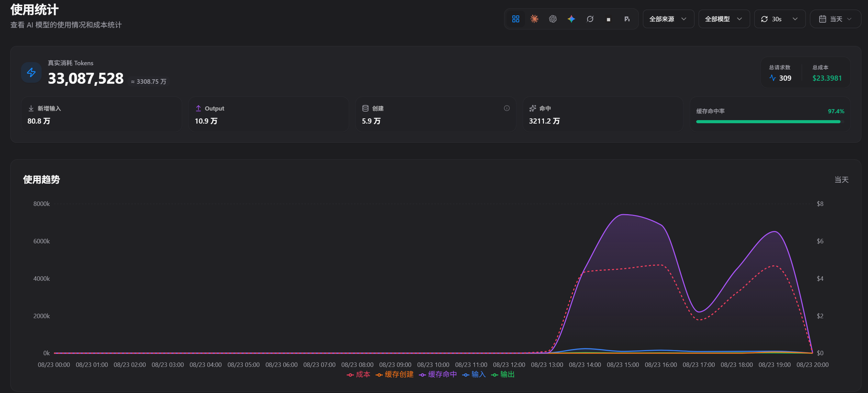Screen dimensions: 868x393
Task: Filter by the Gemini sparkle icon
Action: 571,19
